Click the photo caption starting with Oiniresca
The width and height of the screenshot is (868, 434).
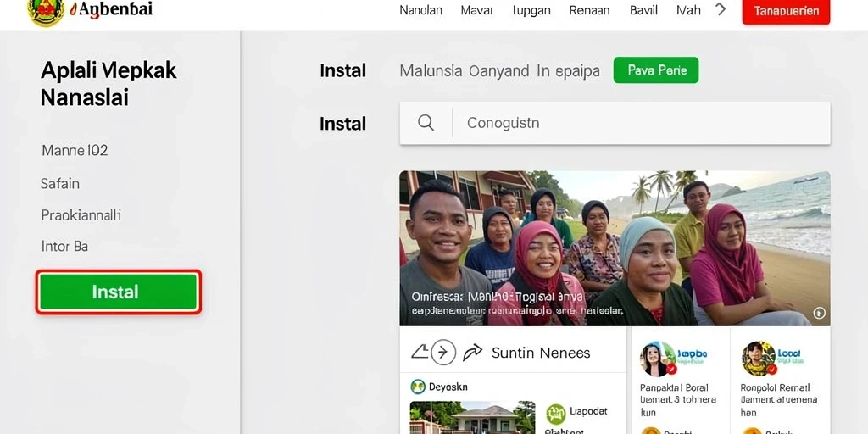pos(518,304)
